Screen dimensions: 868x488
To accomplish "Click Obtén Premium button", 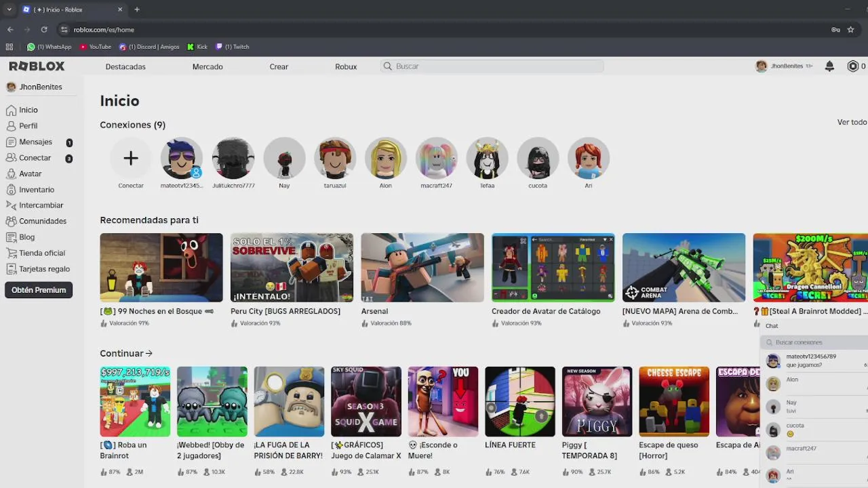I will [39, 290].
